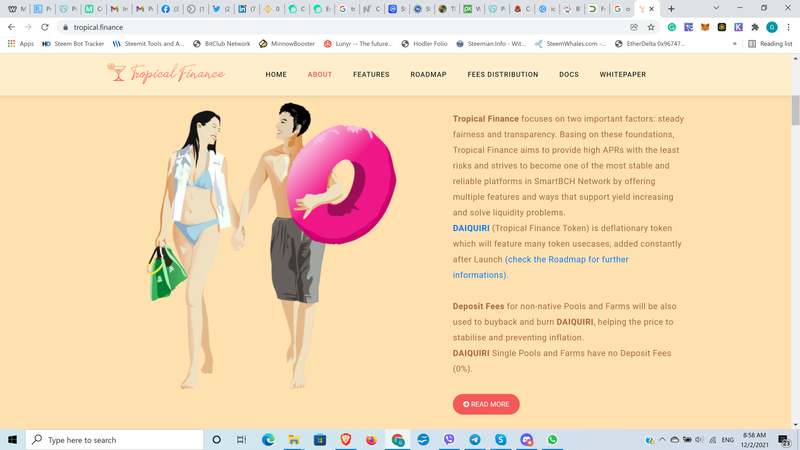This screenshot has height=450, width=800.
Task: Expand the tab search dropdown arrow
Action: click(x=716, y=8)
